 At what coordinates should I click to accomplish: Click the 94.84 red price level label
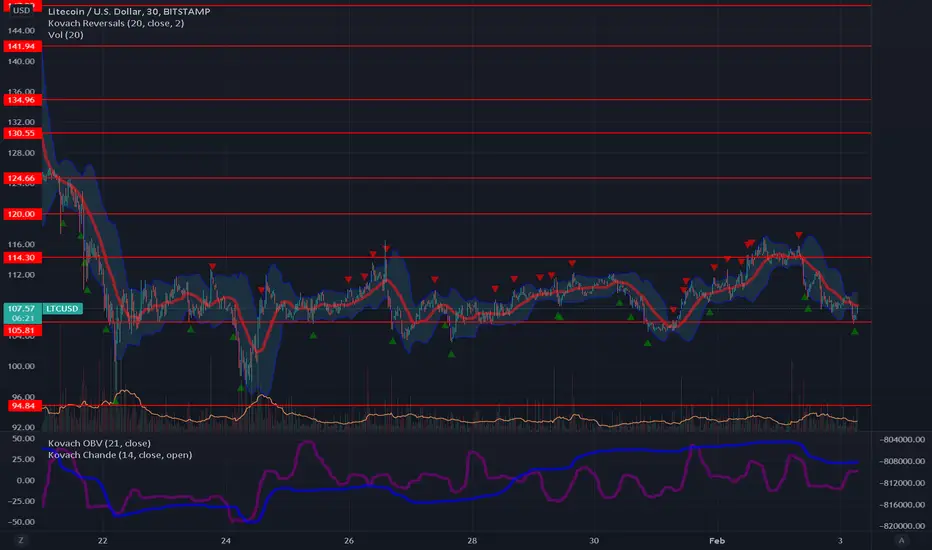click(23, 406)
